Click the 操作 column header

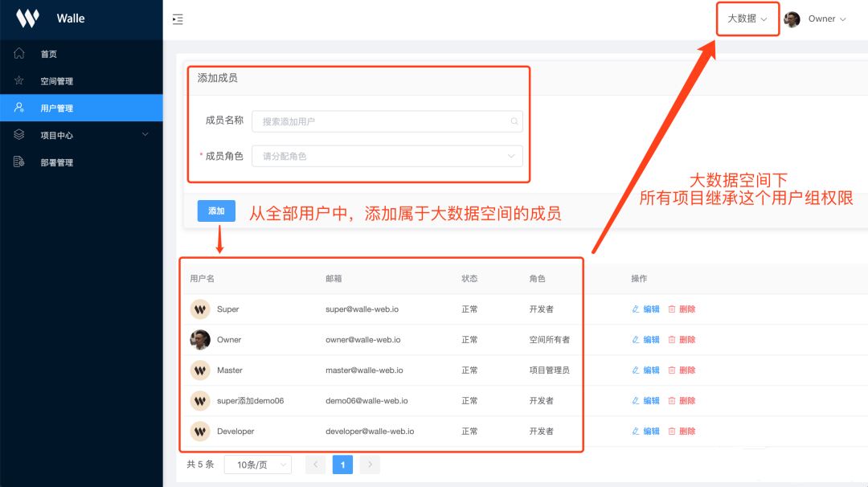pos(640,278)
